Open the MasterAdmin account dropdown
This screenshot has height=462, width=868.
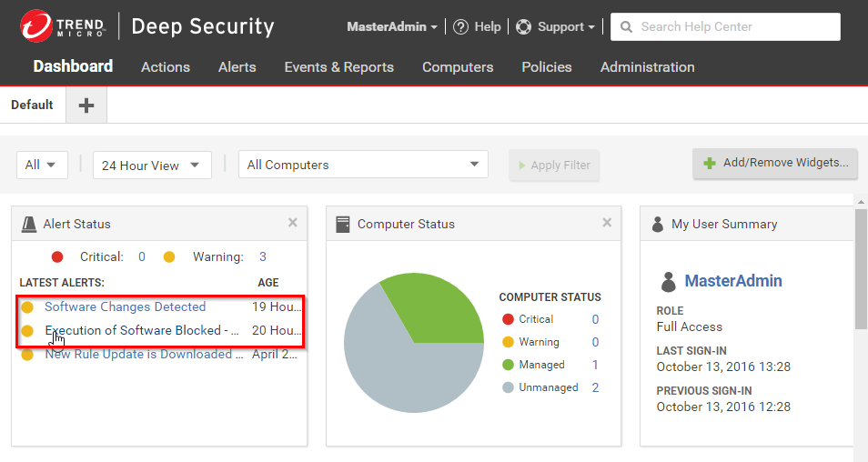(x=391, y=26)
